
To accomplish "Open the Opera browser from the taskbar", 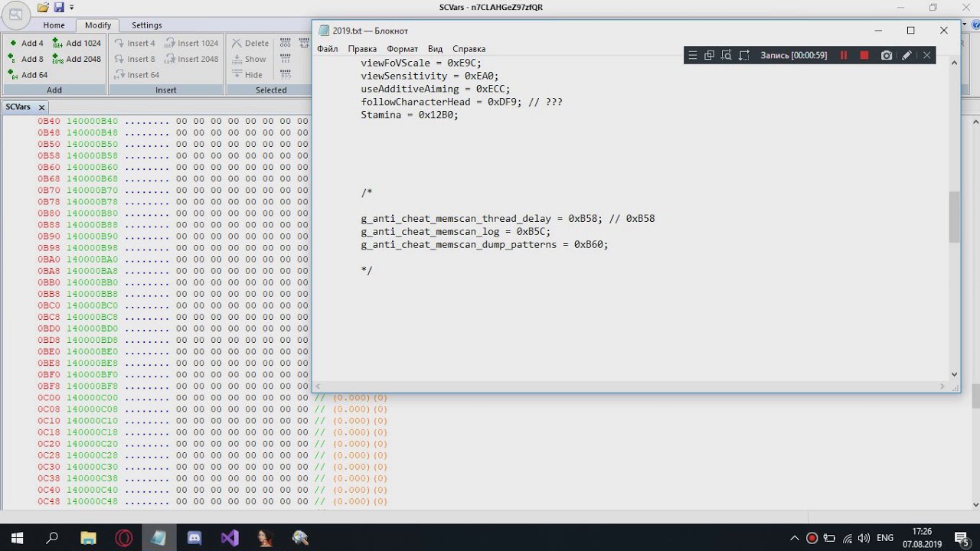I will (x=123, y=538).
